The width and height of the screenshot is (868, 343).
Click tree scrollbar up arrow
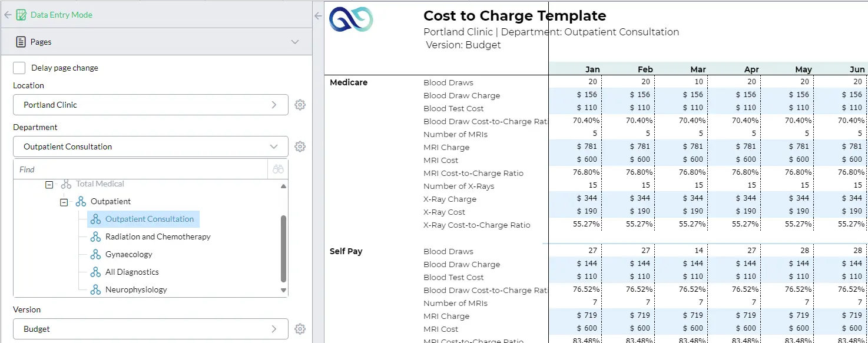click(x=283, y=186)
